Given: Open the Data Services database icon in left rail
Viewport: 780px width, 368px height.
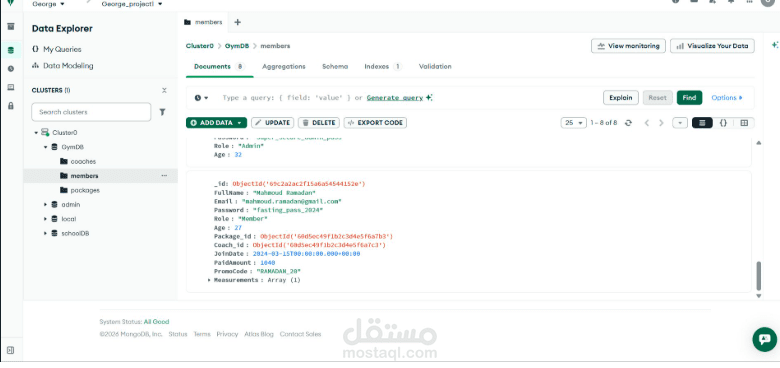Looking at the screenshot, I should (11, 50).
